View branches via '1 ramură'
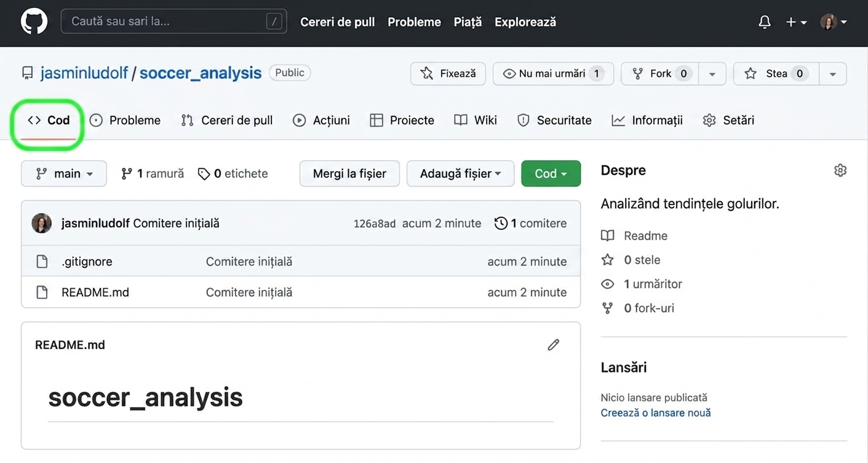 click(153, 174)
